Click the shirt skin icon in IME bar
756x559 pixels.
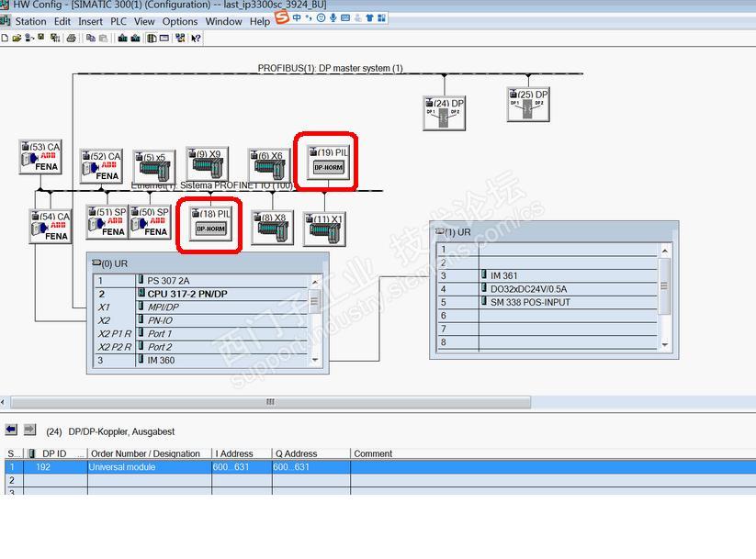[370, 18]
